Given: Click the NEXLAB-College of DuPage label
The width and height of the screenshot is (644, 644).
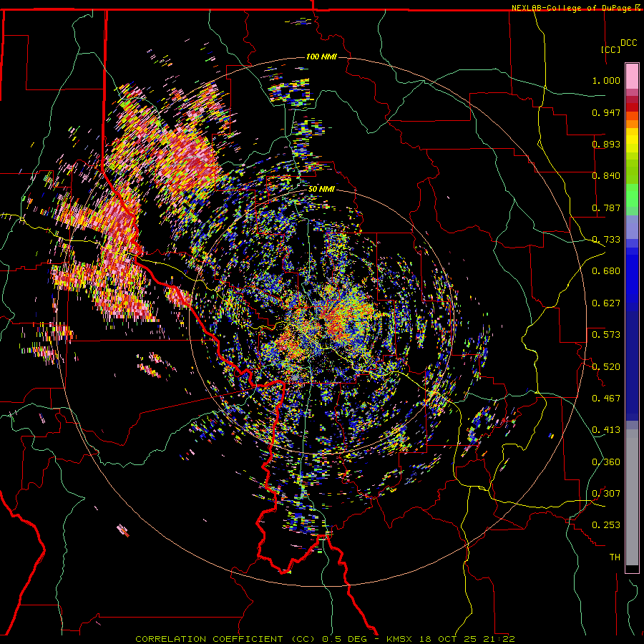Looking at the screenshot, I should pyautogui.click(x=573, y=8).
